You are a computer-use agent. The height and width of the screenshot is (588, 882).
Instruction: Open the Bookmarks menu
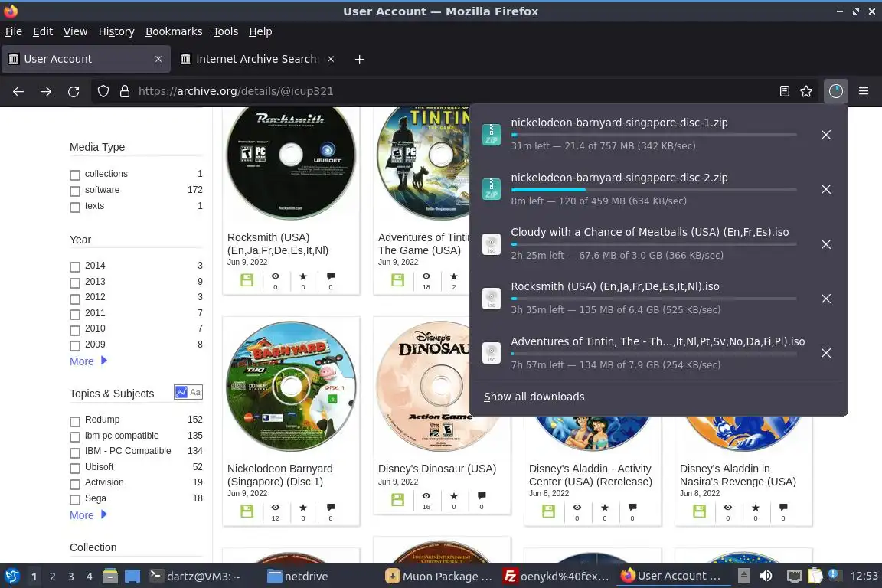click(x=174, y=31)
